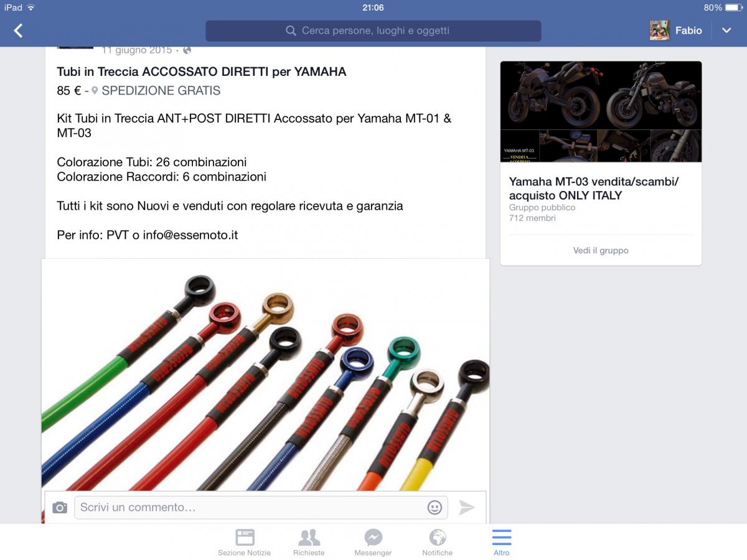Open Fabio's profile
The image size is (747, 560).
pos(676,30)
